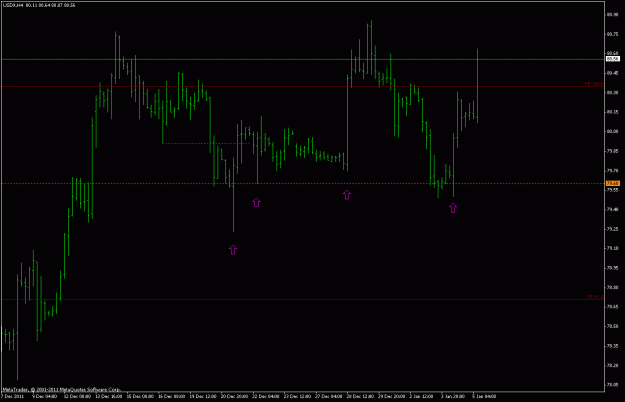Click the 80.90 label on price scale

click(612, 15)
